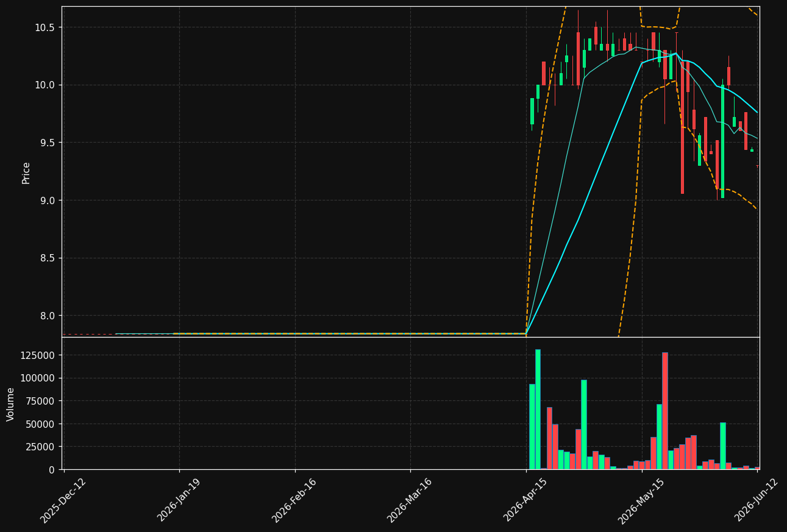This screenshot has width=787, height=532.
Task: Click the 2026-May-15 date label
Action: [641, 500]
